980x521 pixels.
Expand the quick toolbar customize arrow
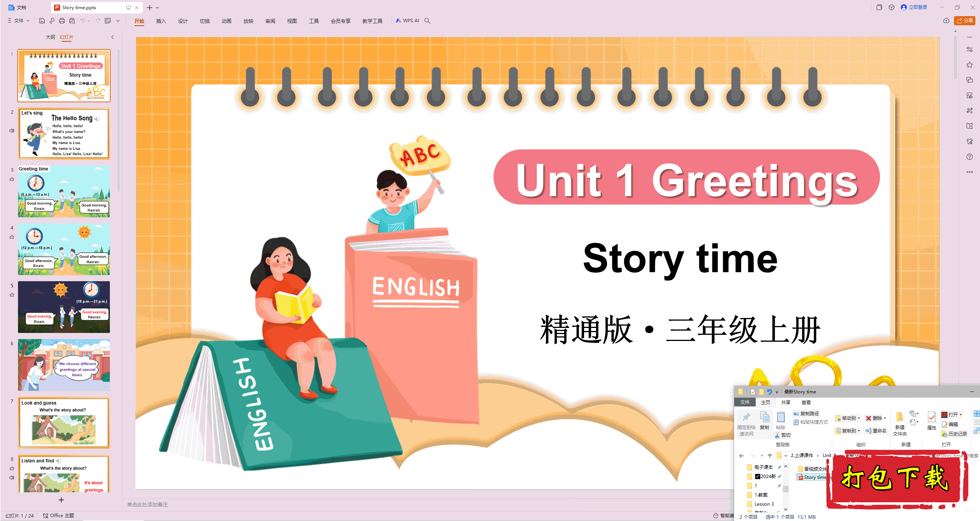pos(118,21)
